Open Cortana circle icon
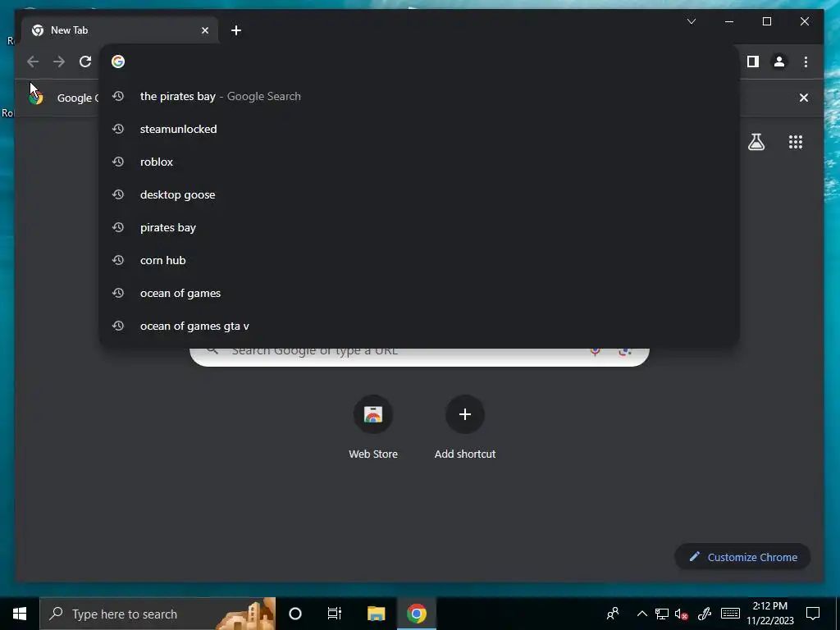Image resolution: width=840 pixels, height=630 pixels. [295, 614]
